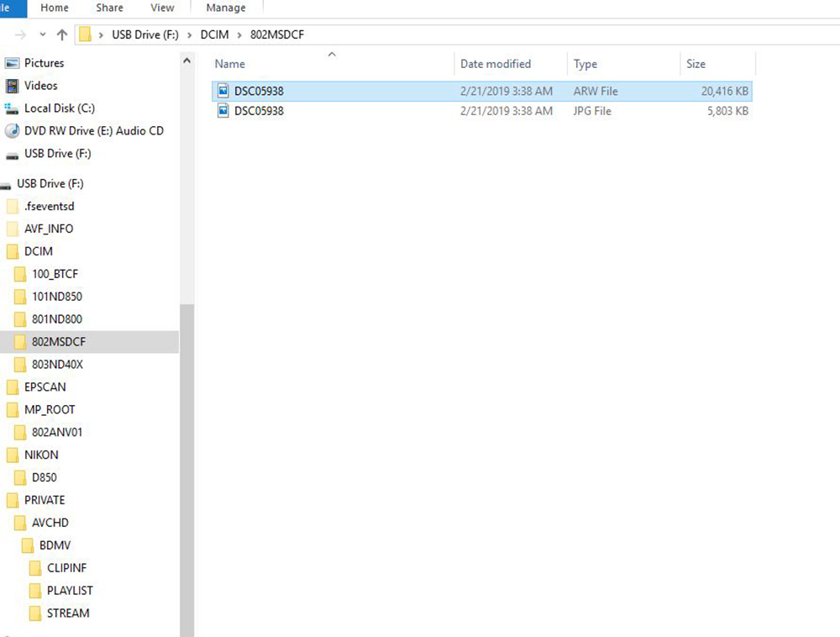Switch to the Manage tab
This screenshot has height=637, width=840.
[225, 8]
